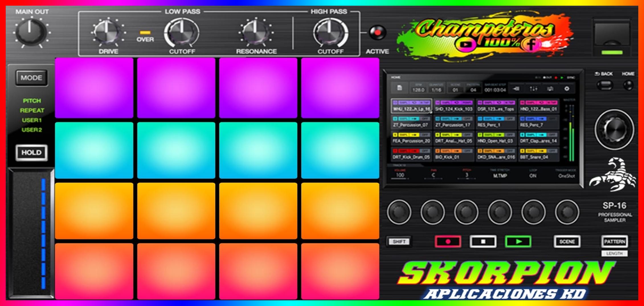Start playback with the green play button
Viewport: 644px width, 306px height.
point(518,242)
